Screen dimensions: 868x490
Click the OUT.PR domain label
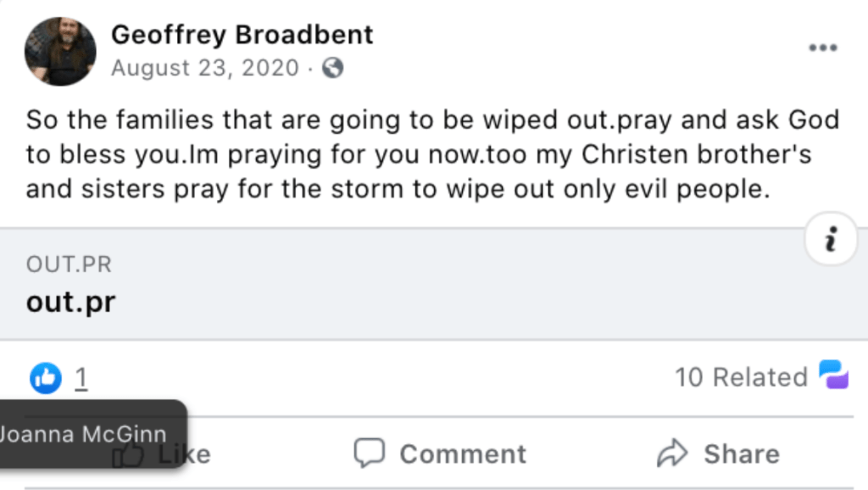[69, 264]
